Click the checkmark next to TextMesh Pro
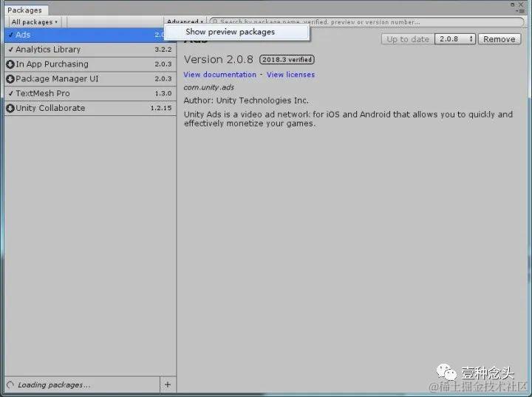The image size is (532, 397). (11, 93)
